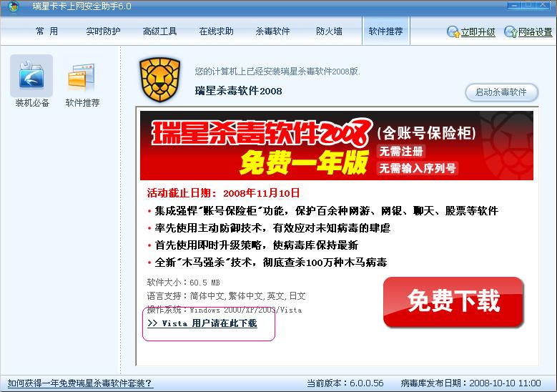Image resolution: width=557 pixels, height=392 pixels.
Task: Click the 立即升级 link
Action: tap(478, 32)
